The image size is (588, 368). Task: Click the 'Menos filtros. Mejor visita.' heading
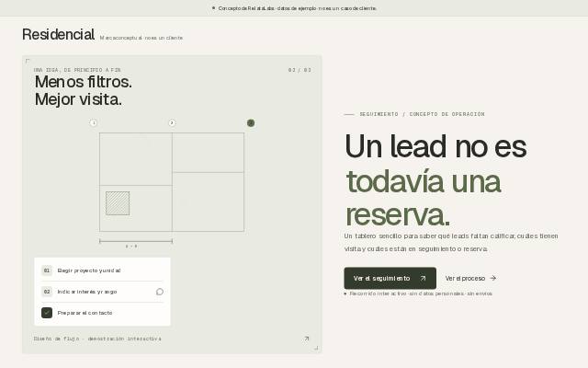click(84, 90)
